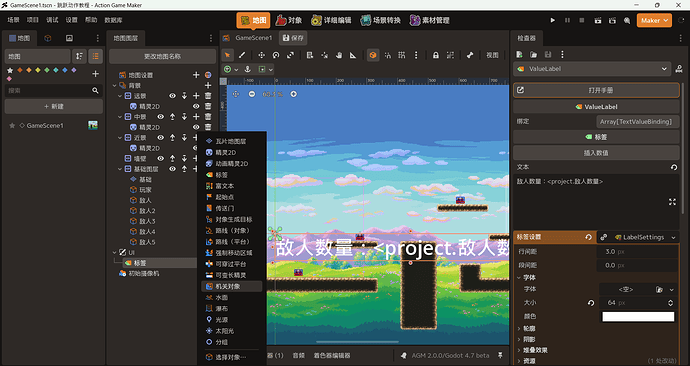Collapse the 背景 tree group
The image size is (690, 366).
click(115, 85)
